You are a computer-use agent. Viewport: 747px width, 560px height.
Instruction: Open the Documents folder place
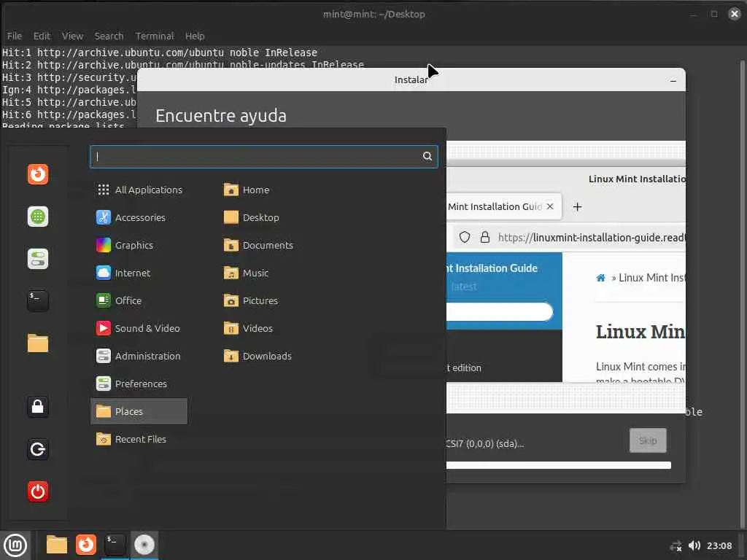click(258, 245)
